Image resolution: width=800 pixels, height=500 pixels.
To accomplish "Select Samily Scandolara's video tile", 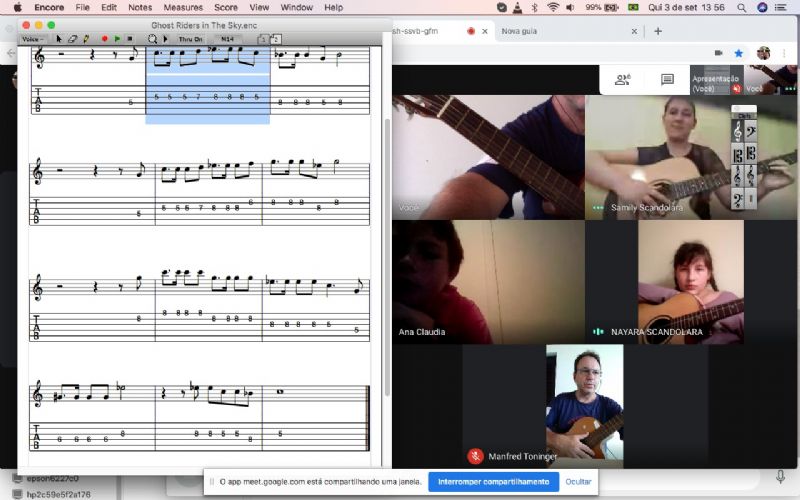I will coord(691,157).
